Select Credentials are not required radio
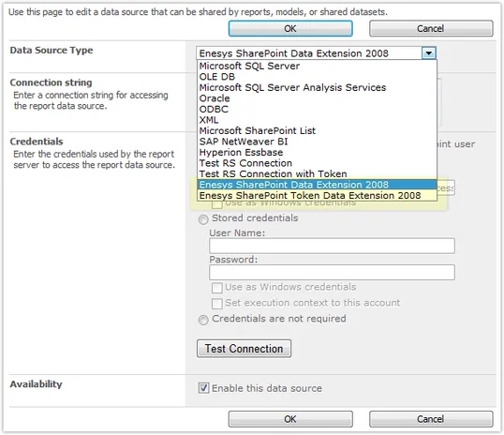This screenshot has width=504, height=435. click(x=203, y=320)
